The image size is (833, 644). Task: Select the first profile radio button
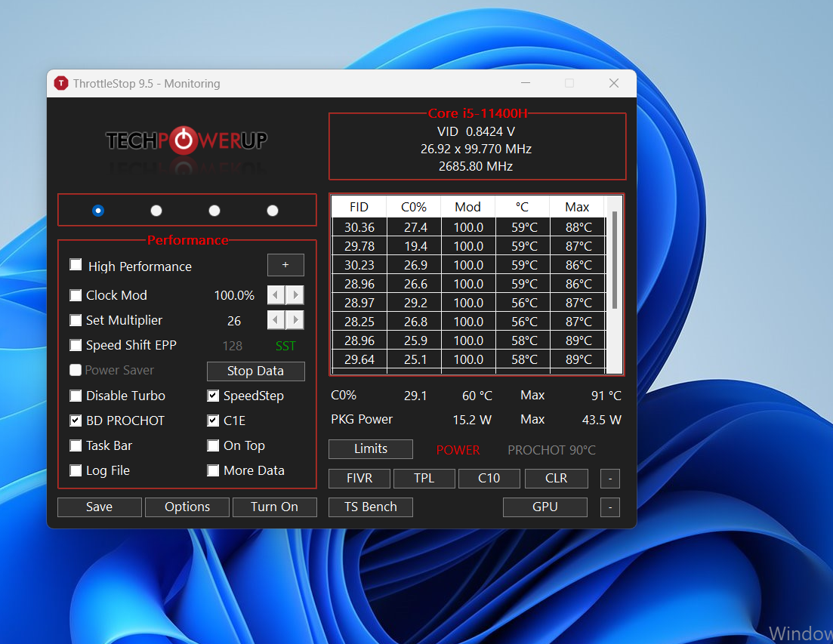pyautogui.click(x=97, y=211)
